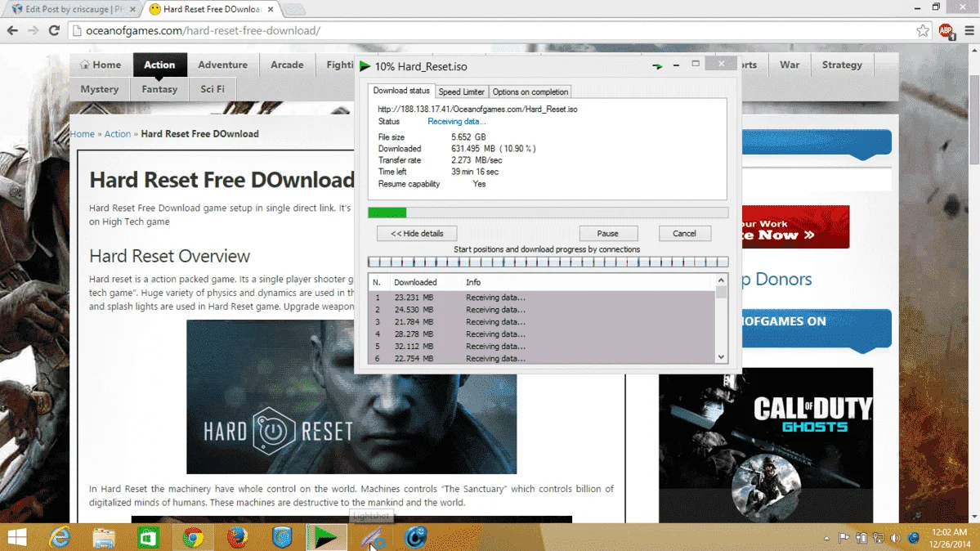
Task: Open Google Chrome from taskbar
Action: click(193, 537)
